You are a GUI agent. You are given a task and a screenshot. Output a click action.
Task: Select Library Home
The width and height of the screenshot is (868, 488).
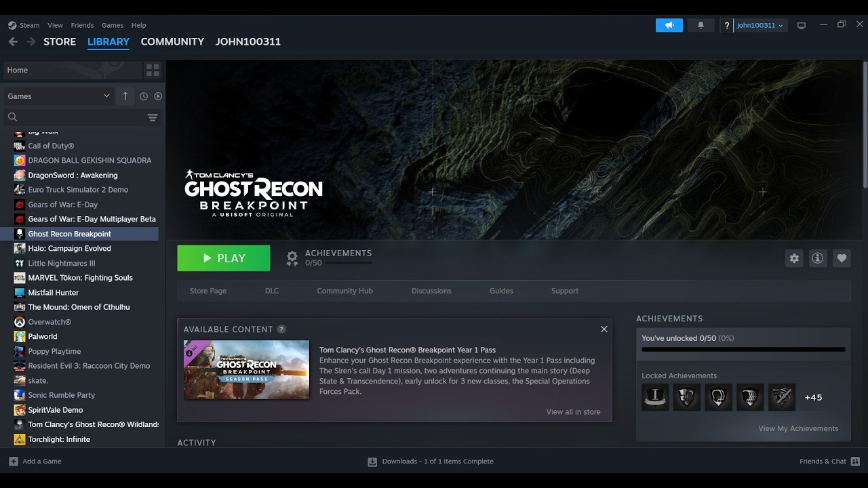point(71,70)
